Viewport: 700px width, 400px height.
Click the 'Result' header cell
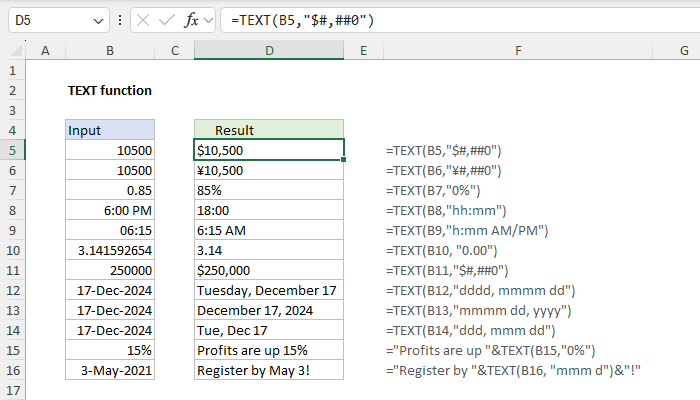click(269, 130)
